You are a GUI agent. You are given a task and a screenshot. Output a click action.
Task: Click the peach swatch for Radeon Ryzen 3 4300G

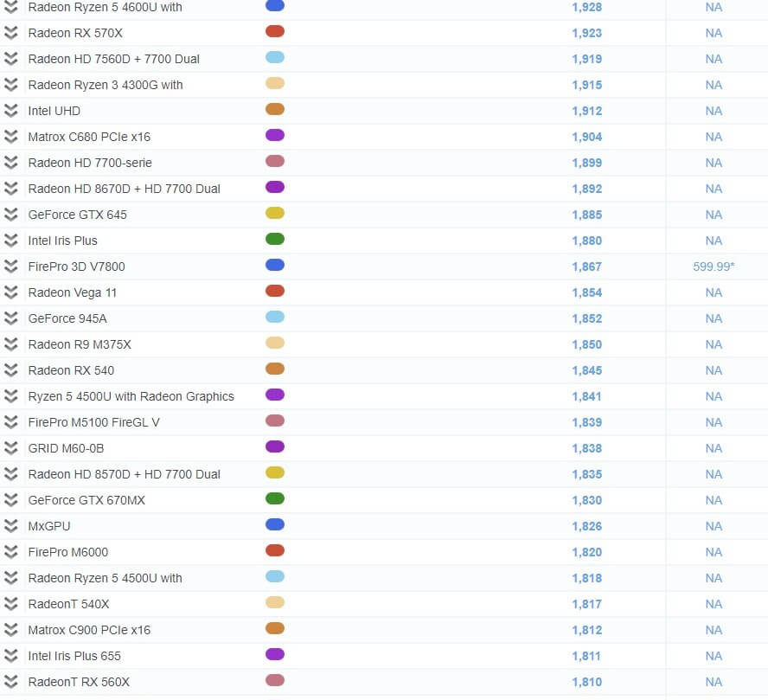click(275, 83)
